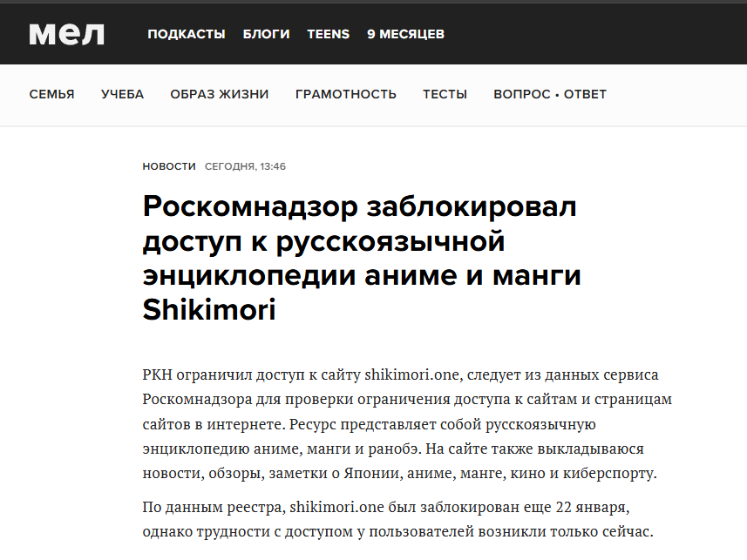Click the headline about Роскомнадзор and Shikimori
The image size is (747, 560).
[x=362, y=258]
